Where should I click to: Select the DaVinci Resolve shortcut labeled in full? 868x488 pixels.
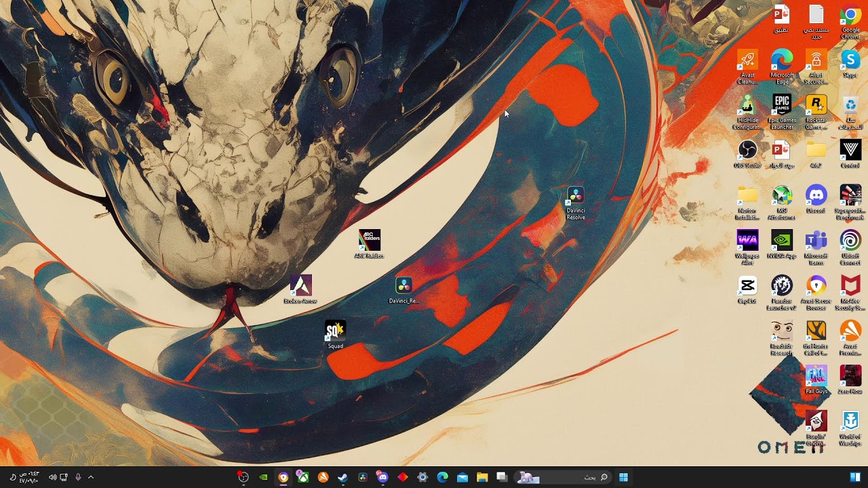pos(576,203)
